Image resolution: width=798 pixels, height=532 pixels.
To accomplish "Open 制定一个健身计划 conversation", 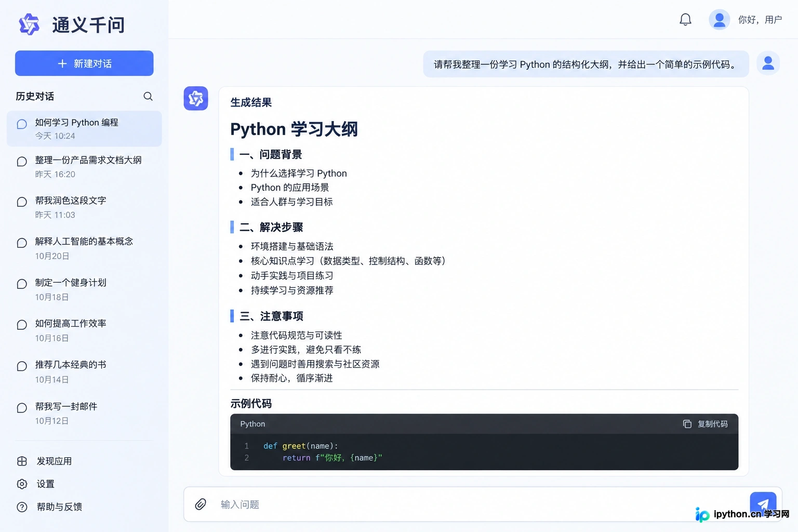I will pyautogui.click(x=84, y=289).
